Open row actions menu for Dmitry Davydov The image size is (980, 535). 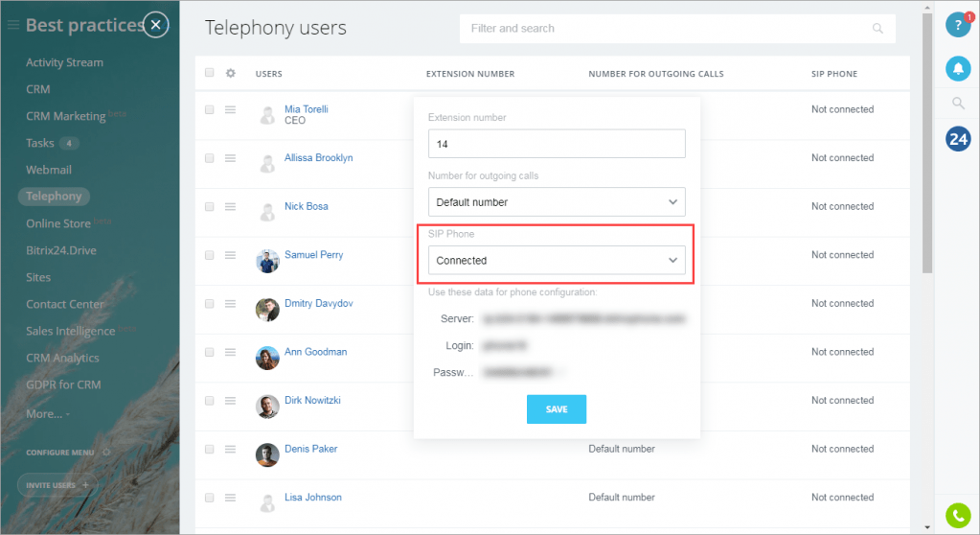(x=230, y=304)
